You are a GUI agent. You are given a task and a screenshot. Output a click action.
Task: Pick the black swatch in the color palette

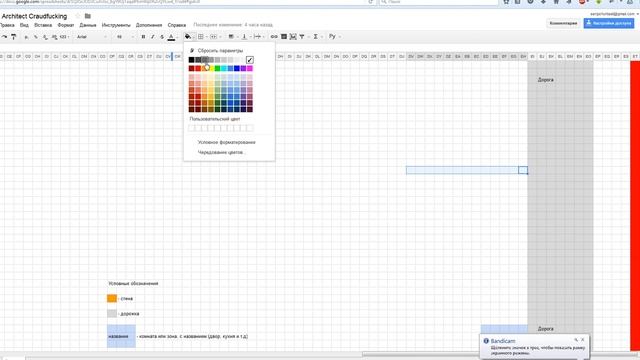click(191, 60)
